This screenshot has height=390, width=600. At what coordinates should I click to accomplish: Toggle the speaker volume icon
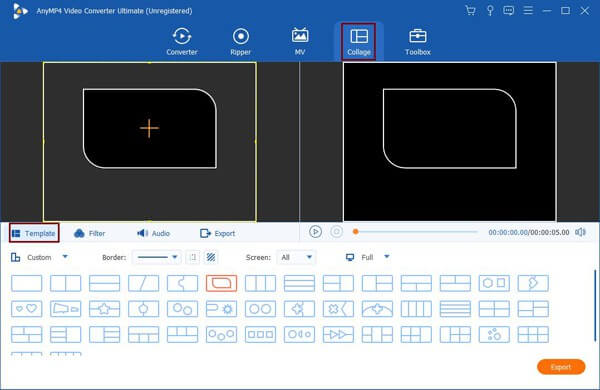tap(580, 232)
